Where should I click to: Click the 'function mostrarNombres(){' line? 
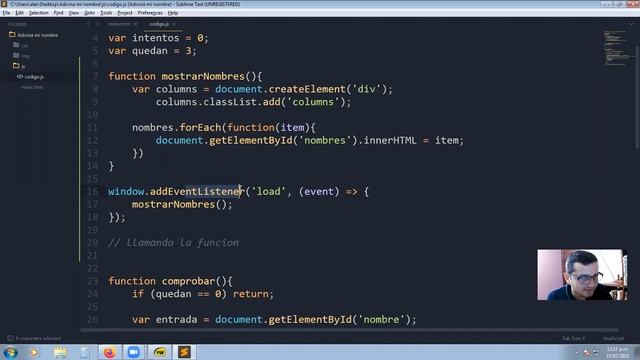[185, 76]
